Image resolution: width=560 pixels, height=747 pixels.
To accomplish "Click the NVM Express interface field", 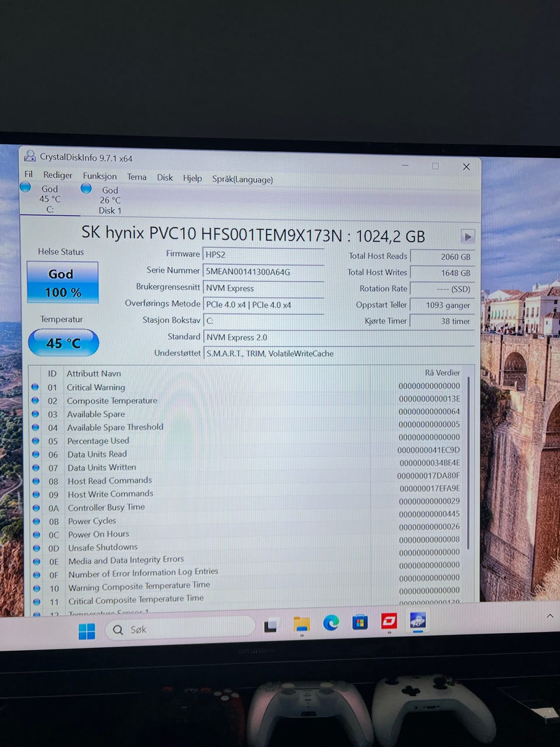I will pos(264,288).
